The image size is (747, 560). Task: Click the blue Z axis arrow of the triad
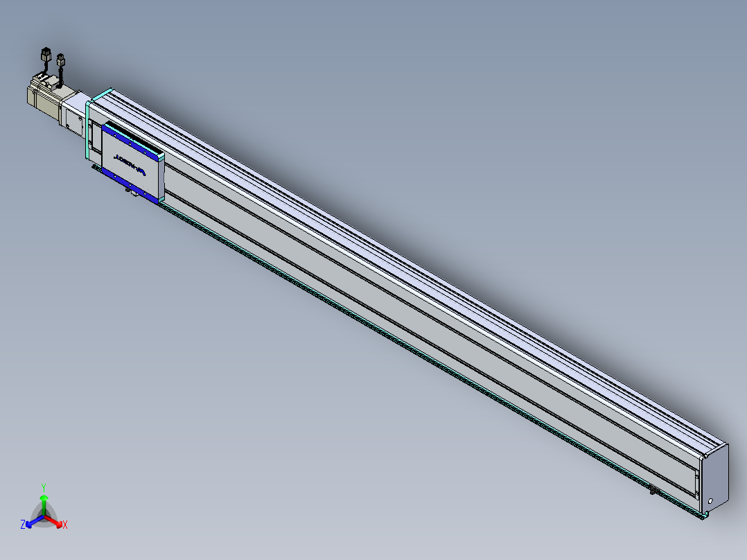coord(35,521)
